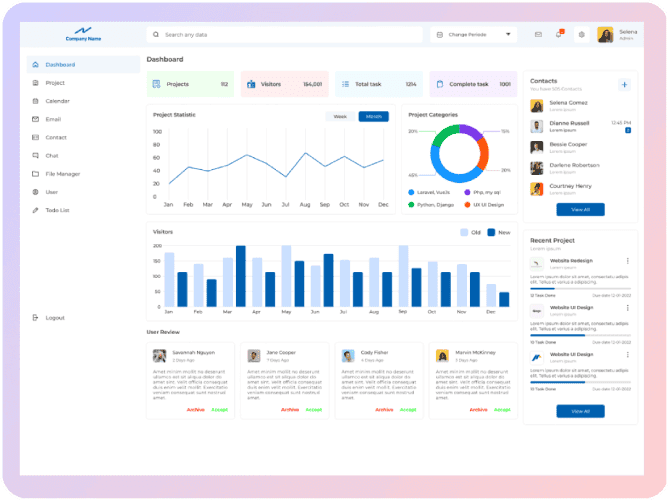Click the Todo List pencil icon
The image size is (669, 500).
tap(36, 210)
